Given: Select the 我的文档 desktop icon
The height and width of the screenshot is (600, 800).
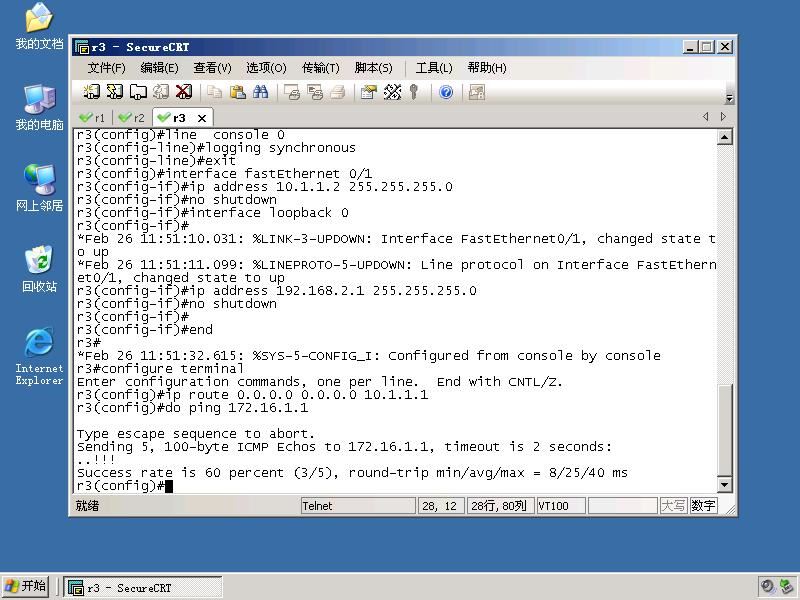Looking at the screenshot, I should tap(39, 26).
